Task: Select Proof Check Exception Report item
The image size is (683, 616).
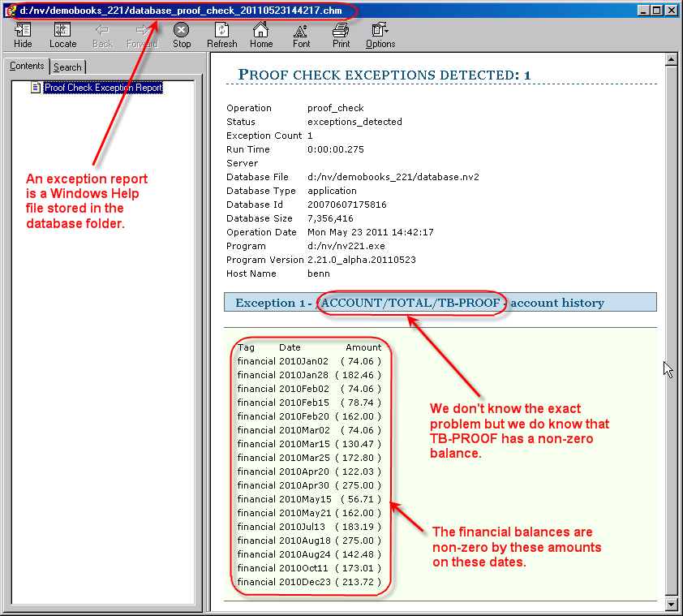Action: tap(103, 88)
